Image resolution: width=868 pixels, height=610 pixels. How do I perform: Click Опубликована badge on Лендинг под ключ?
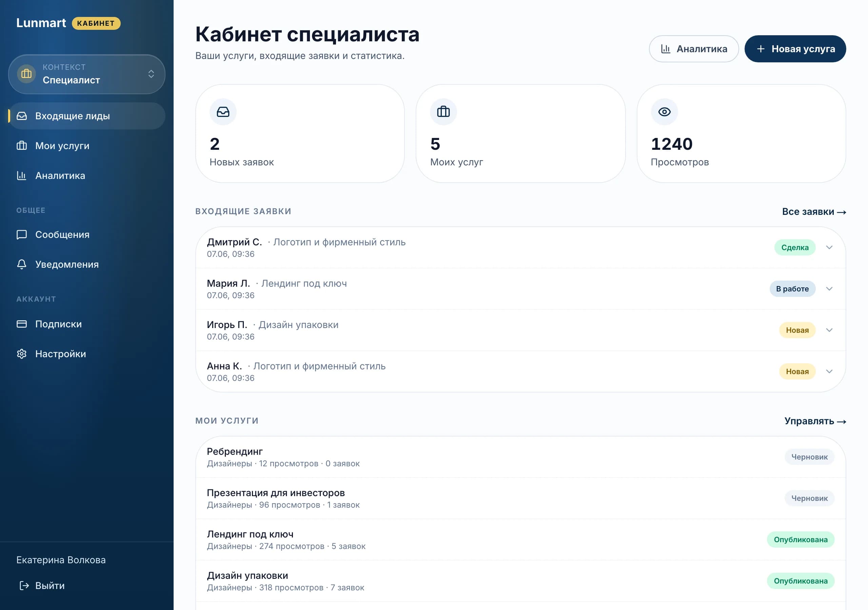tap(800, 539)
